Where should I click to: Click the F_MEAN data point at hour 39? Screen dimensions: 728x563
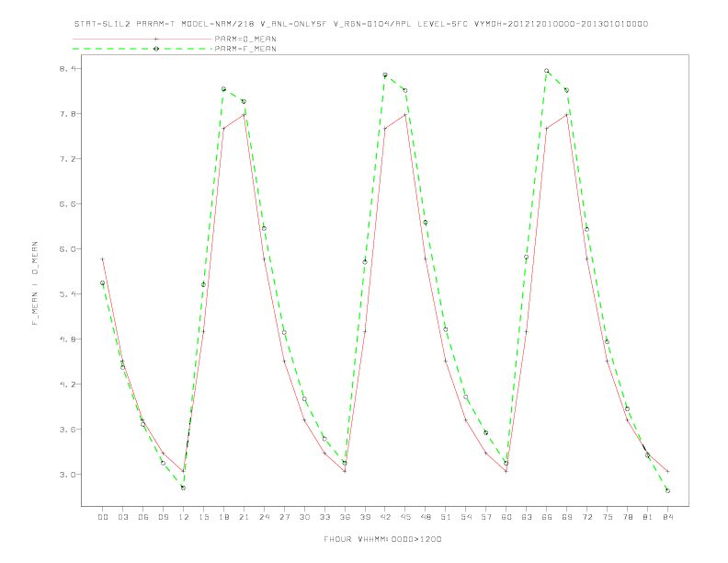[365, 262]
